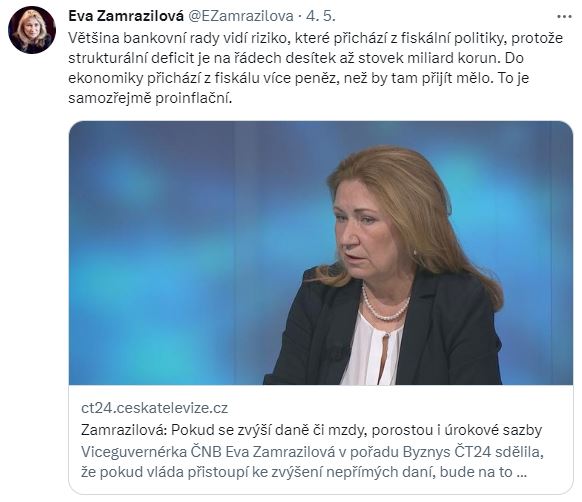Open the Eva Zamrazilová display name link
The image size is (582, 502).
pyautogui.click(x=126, y=16)
